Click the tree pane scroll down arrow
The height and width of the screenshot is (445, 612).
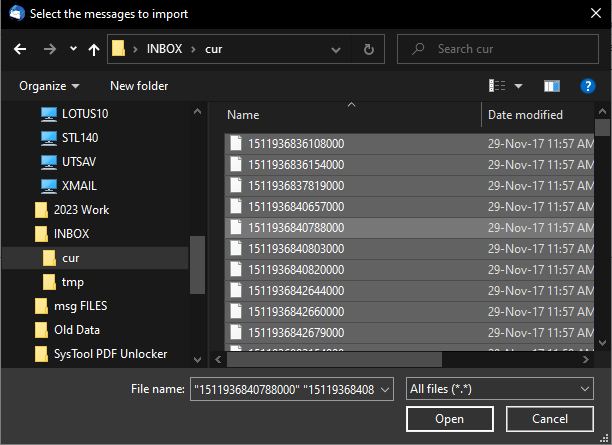click(x=197, y=360)
